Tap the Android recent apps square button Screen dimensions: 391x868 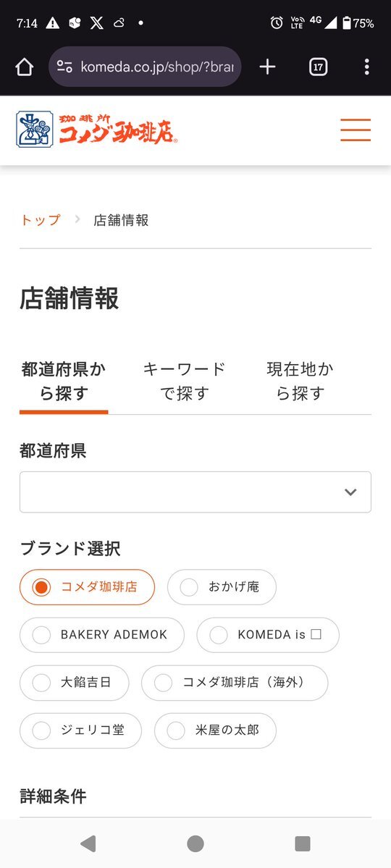[x=303, y=843]
